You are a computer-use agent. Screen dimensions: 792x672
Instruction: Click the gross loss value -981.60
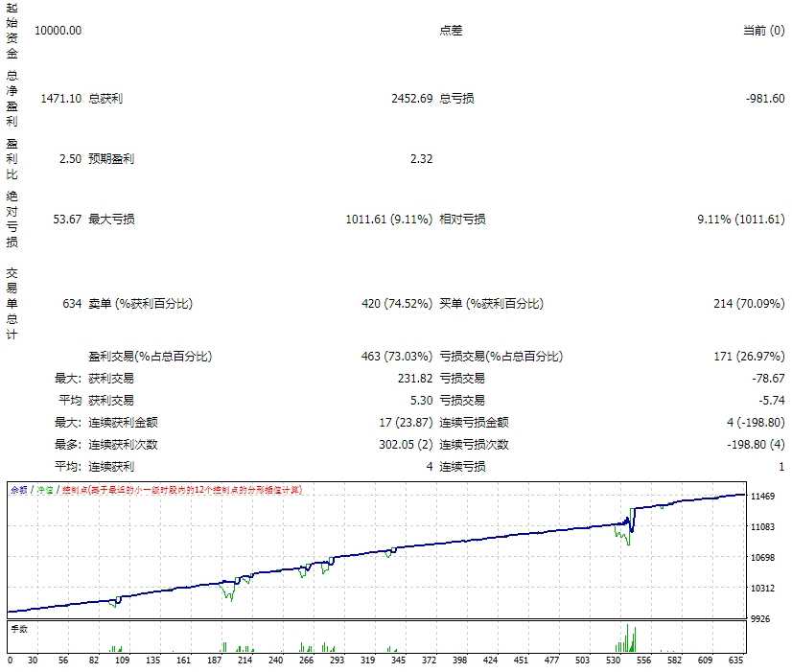tap(765, 99)
